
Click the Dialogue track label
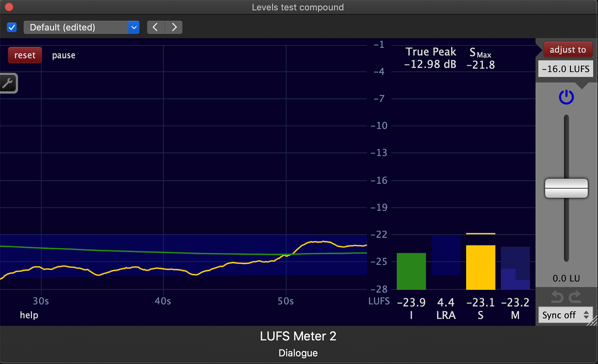pos(298,353)
